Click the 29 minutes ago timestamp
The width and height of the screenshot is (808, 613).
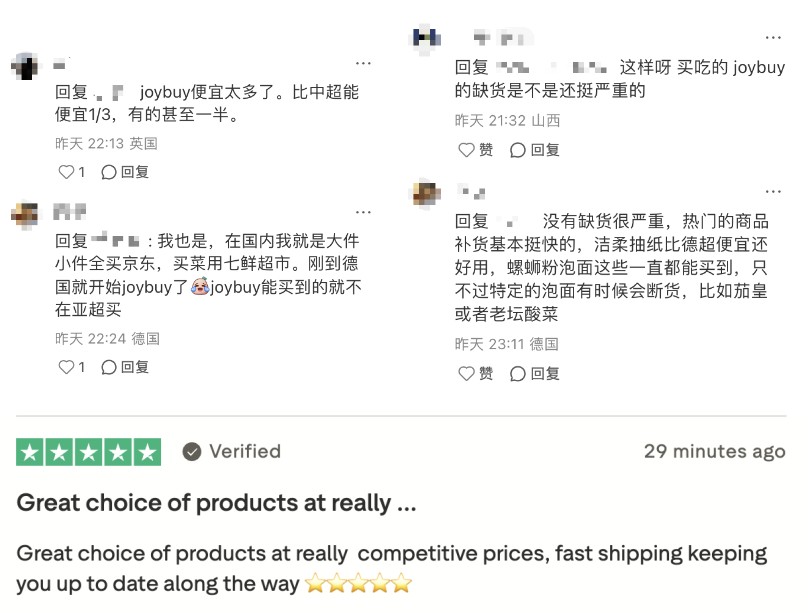coord(714,451)
